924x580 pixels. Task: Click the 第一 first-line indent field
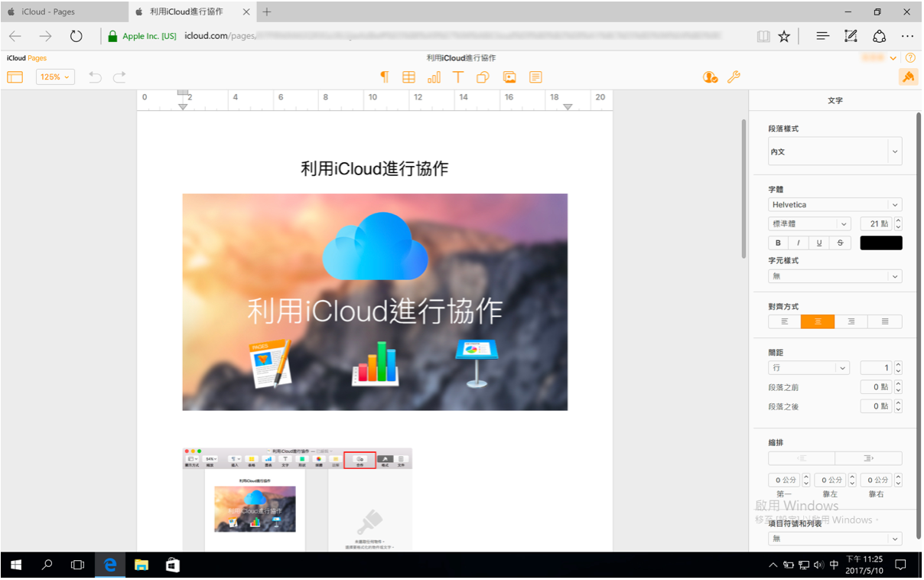click(784, 481)
